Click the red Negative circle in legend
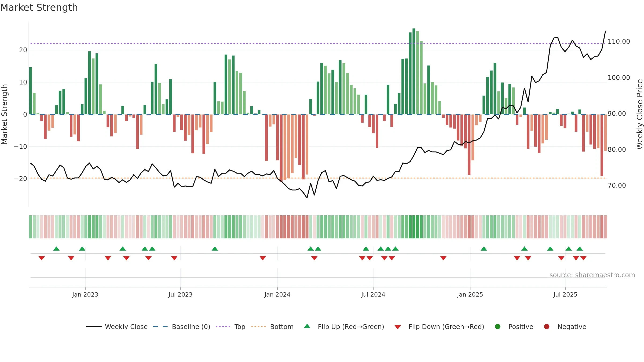Viewport: 644px width, 362px height. [547, 327]
